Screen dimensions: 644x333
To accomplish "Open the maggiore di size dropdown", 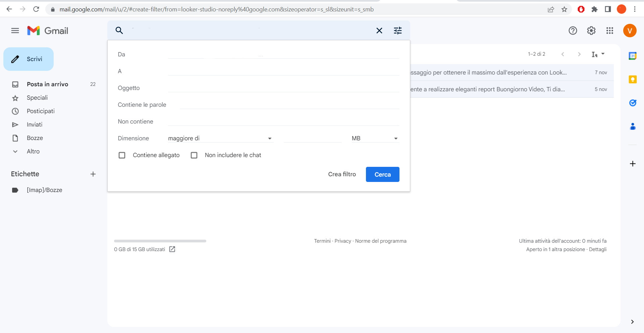I will [220, 138].
